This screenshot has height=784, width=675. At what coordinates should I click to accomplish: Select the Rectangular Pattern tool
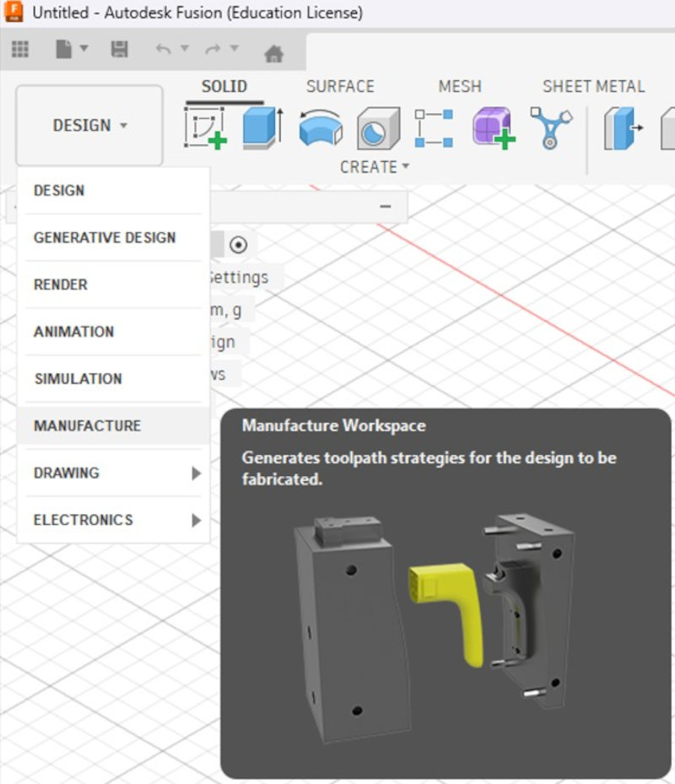coord(434,128)
